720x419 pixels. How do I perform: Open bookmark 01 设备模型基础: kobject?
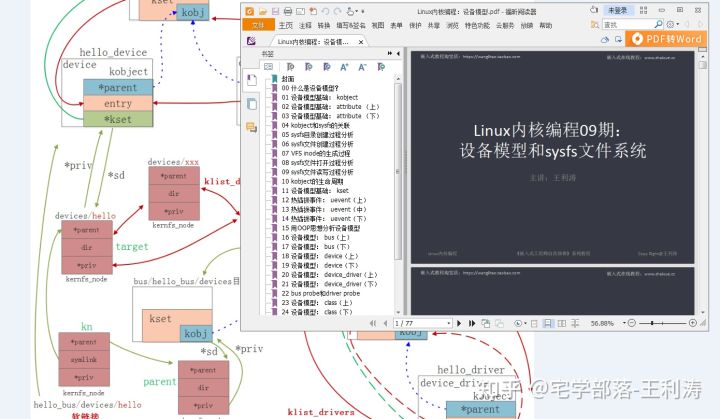click(x=320, y=97)
